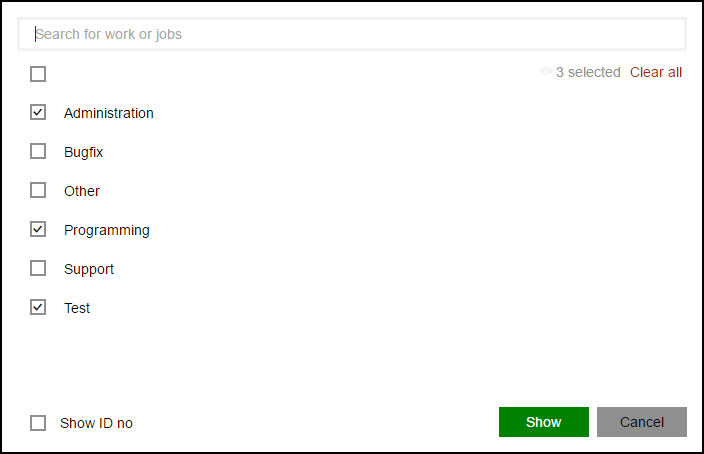The width and height of the screenshot is (704, 454).
Task: Click the Clear all link
Action: point(656,72)
